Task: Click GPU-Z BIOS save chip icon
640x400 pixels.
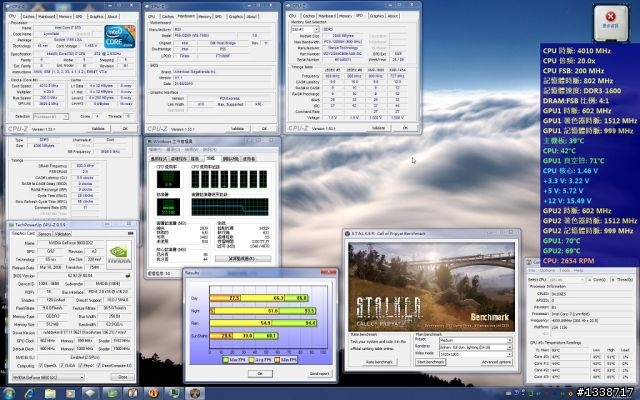Action: [128, 276]
